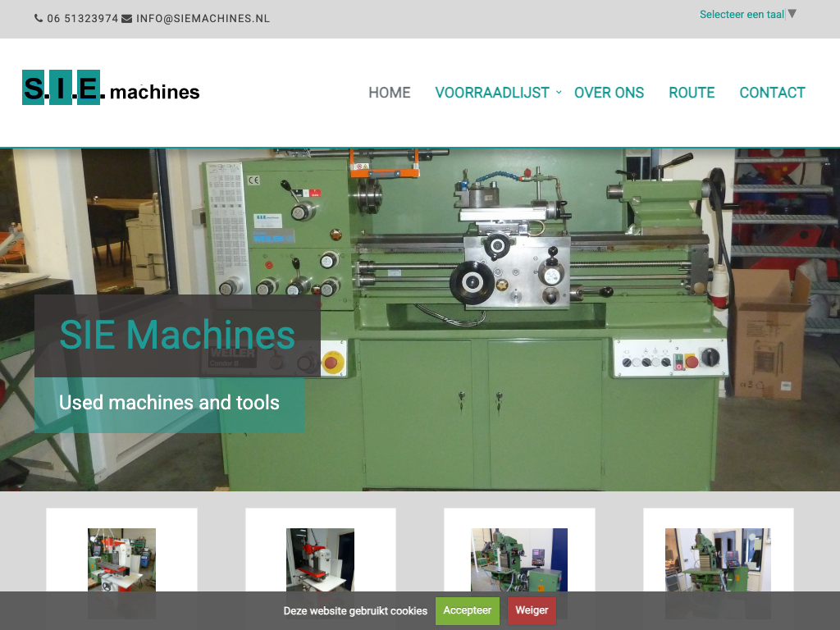Click the 'SIE Machines' hero banner heading
Screen dimensions: 840x630
177,335
